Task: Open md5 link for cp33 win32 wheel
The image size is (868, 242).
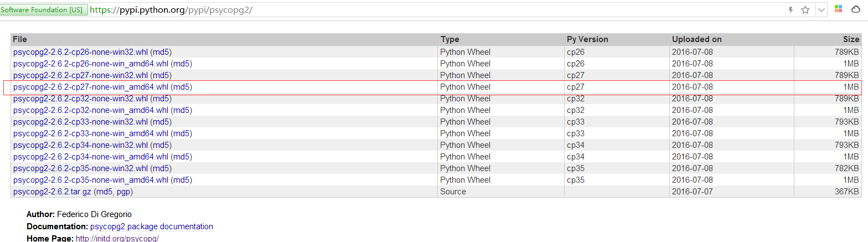Action: click(x=161, y=122)
